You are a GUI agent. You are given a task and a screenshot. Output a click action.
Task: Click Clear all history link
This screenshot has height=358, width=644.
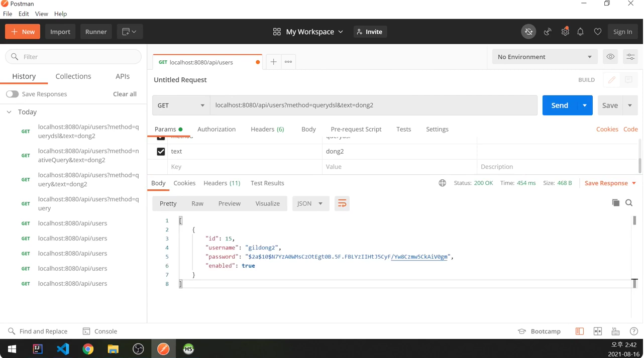coord(125,94)
